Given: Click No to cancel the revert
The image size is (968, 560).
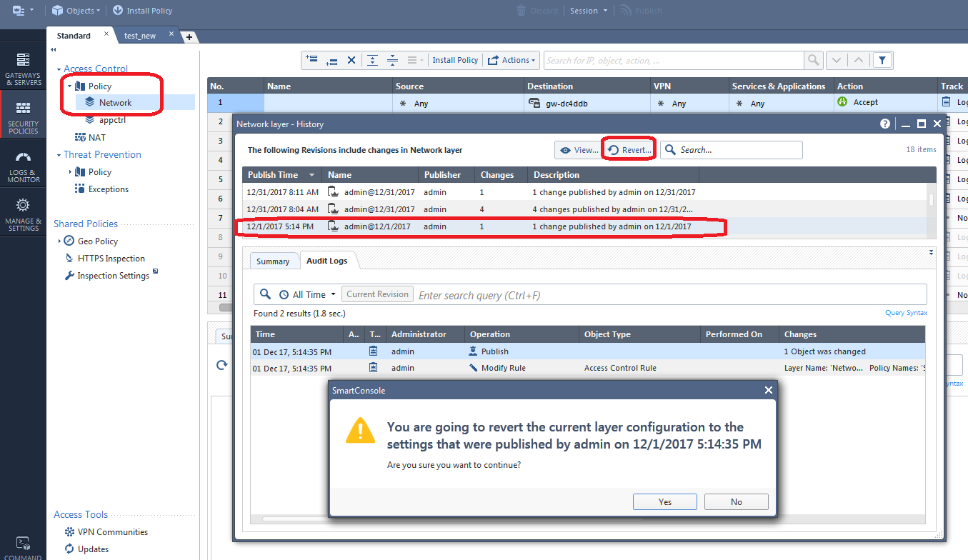Looking at the screenshot, I should click(737, 501).
